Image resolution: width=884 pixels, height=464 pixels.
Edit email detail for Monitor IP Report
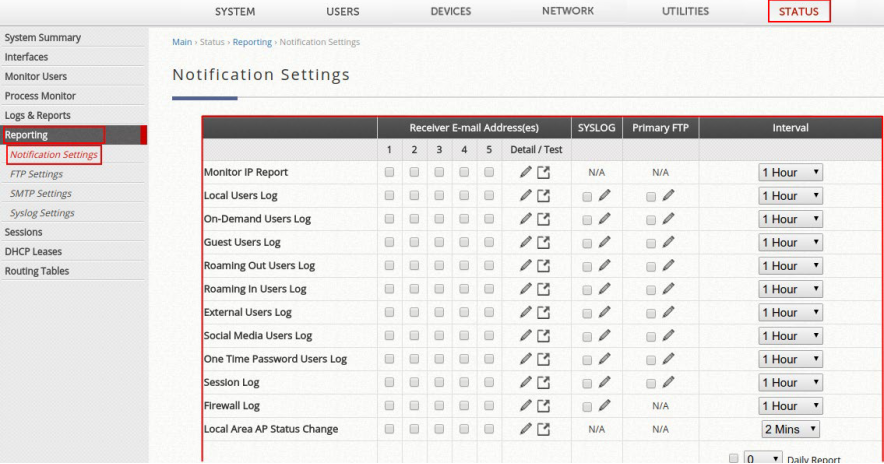(x=525, y=172)
